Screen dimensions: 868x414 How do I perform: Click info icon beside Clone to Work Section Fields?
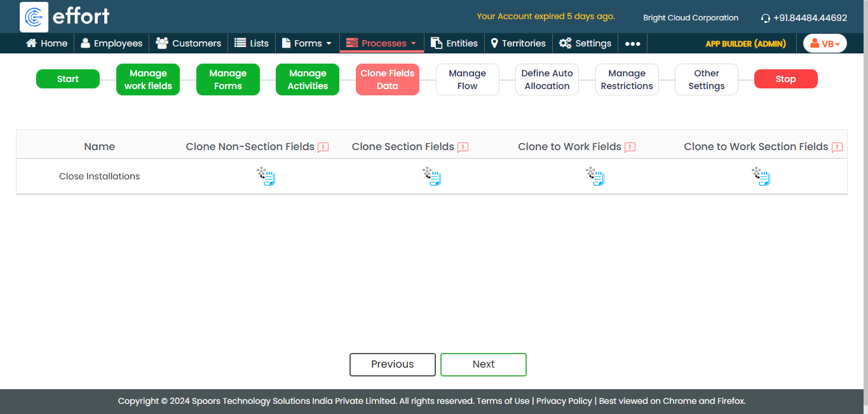[x=837, y=148]
